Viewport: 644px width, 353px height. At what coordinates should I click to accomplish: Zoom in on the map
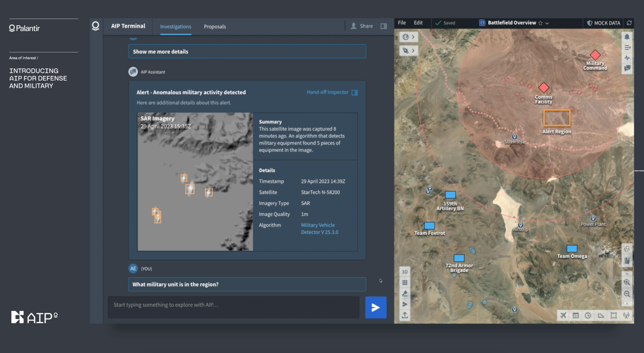pyautogui.click(x=627, y=282)
